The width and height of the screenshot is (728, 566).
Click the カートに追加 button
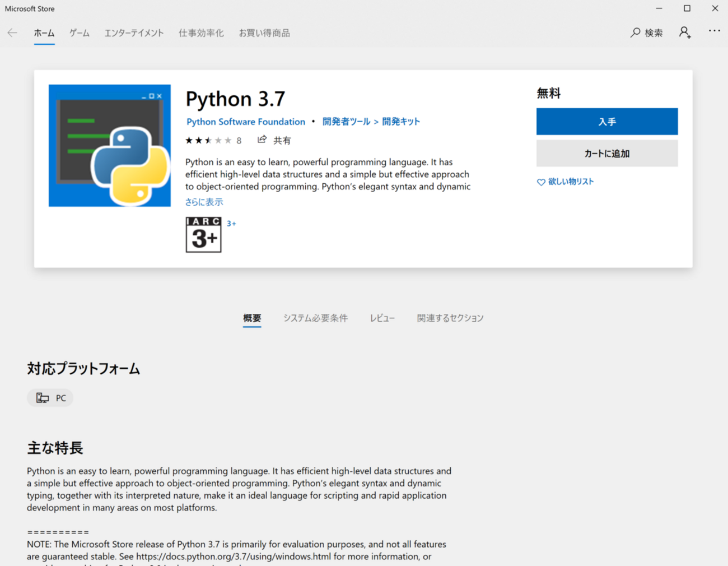tap(606, 154)
